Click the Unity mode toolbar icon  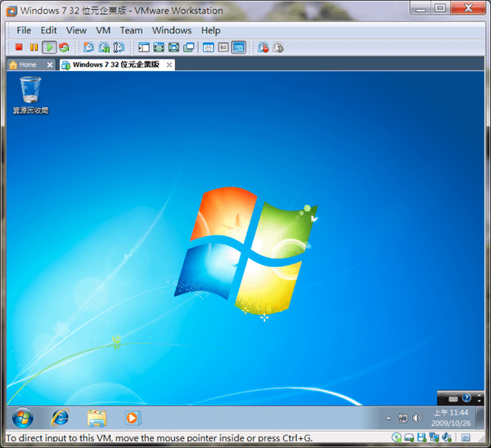tap(189, 48)
